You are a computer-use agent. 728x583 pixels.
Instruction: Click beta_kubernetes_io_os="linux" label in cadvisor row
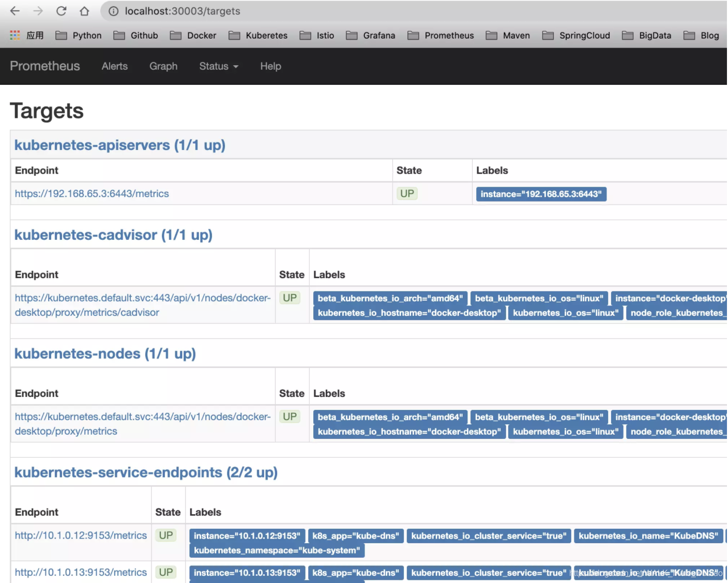[539, 299]
